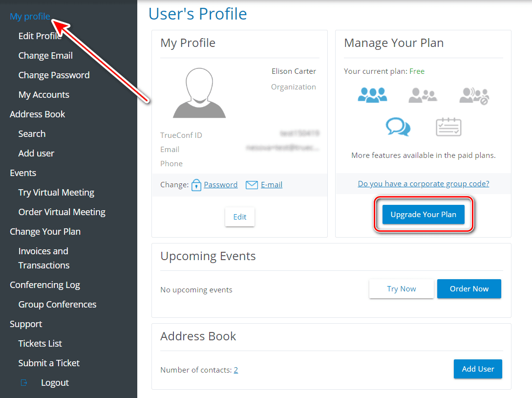This screenshot has height=398, width=532.
Task: Click the Password change link
Action: [x=220, y=185]
